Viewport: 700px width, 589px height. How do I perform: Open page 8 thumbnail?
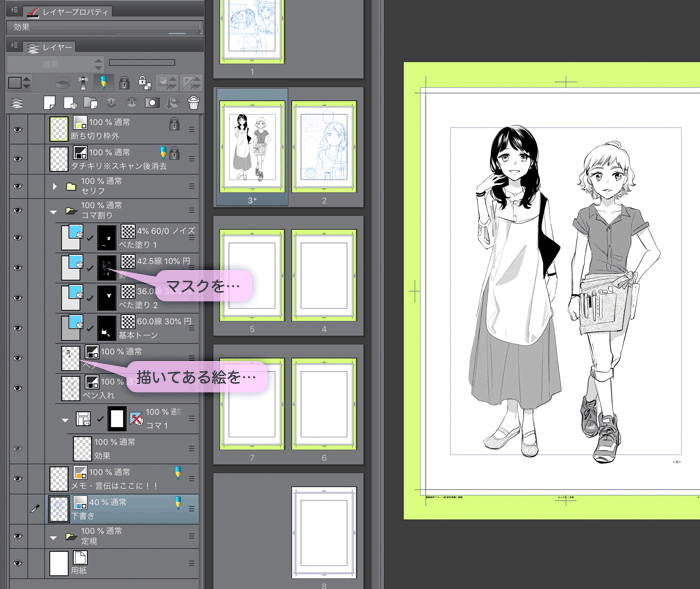pos(324,532)
